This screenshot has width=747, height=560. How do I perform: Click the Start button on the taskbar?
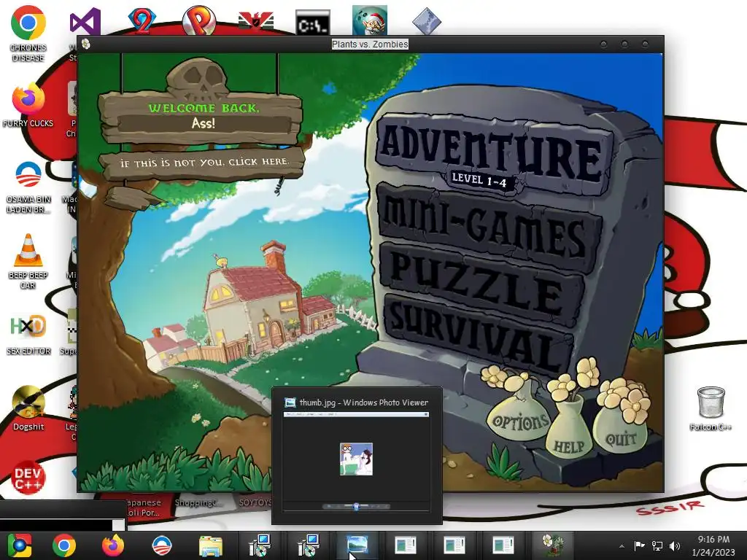click(19, 545)
